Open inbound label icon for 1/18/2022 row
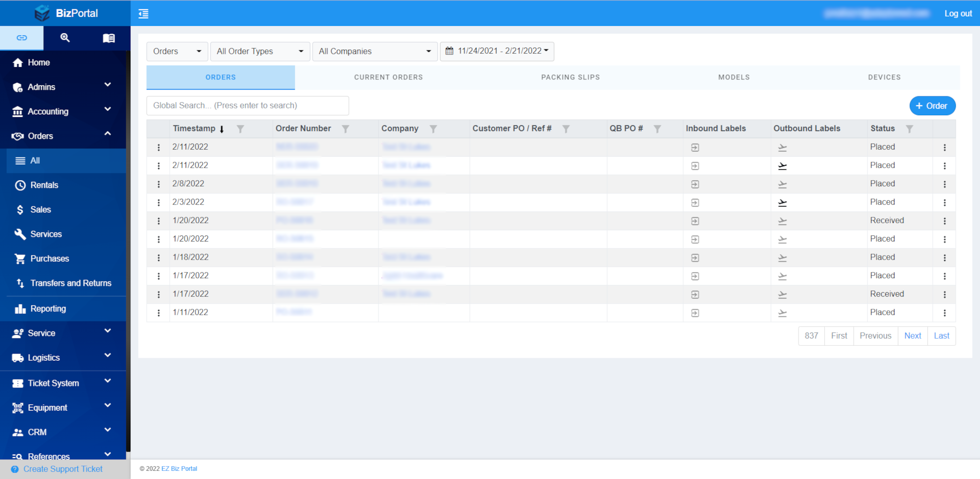Image resolution: width=980 pixels, height=479 pixels. pyautogui.click(x=695, y=258)
